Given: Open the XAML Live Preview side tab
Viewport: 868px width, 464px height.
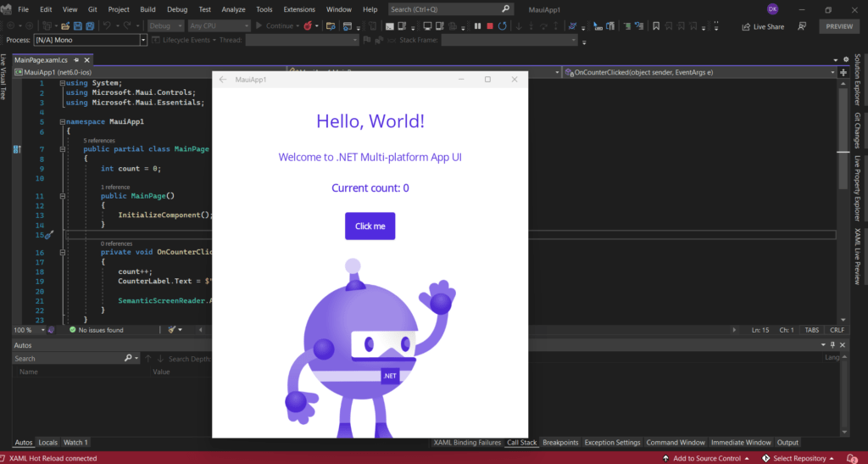Looking at the screenshot, I should (858, 256).
